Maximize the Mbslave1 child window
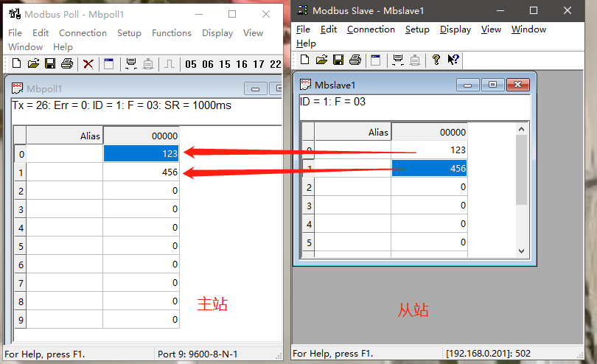 [493, 85]
